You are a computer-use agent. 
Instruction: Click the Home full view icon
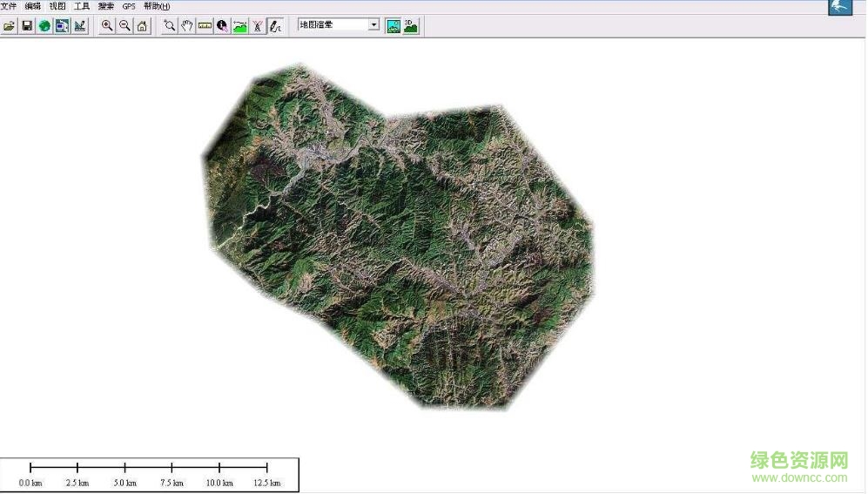click(142, 25)
